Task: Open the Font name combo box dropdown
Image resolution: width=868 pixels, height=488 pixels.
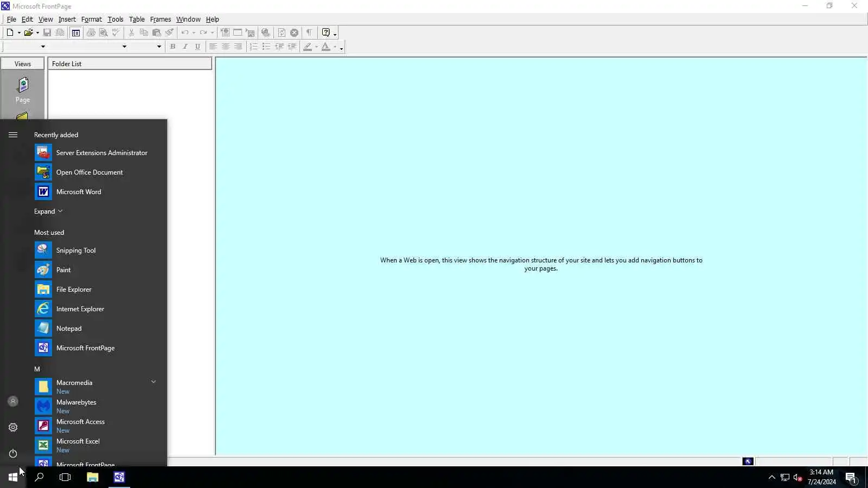Action: [124, 47]
